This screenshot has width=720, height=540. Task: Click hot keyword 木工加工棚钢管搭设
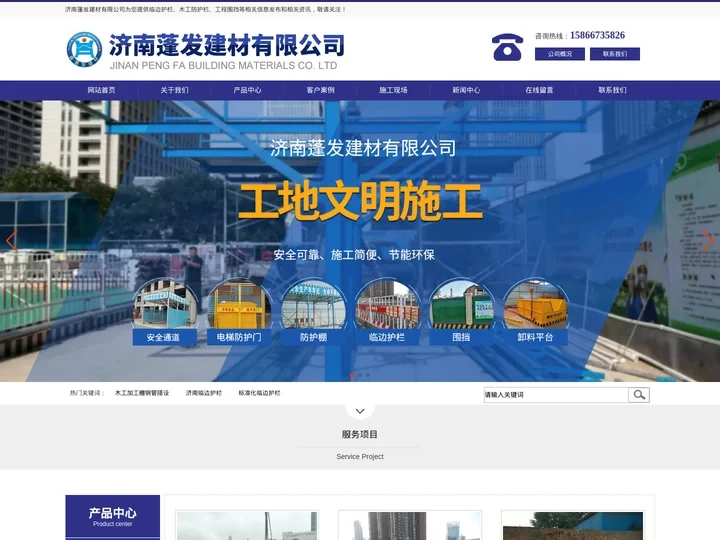pos(142,393)
